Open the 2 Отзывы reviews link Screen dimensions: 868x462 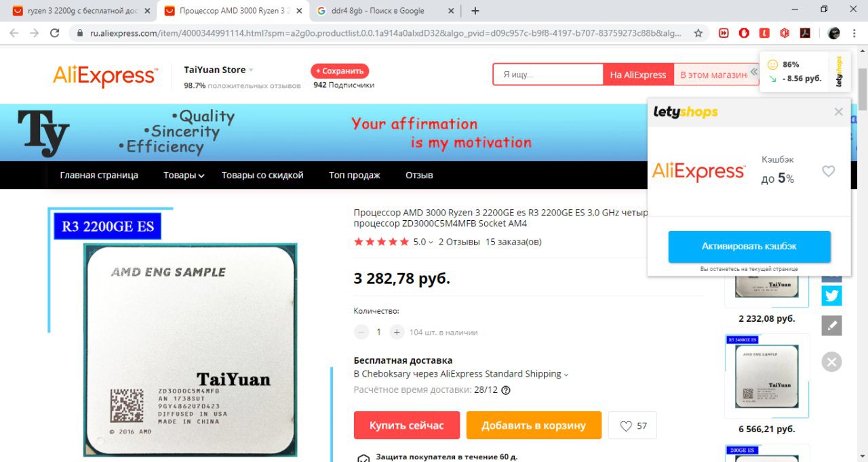tap(459, 242)
